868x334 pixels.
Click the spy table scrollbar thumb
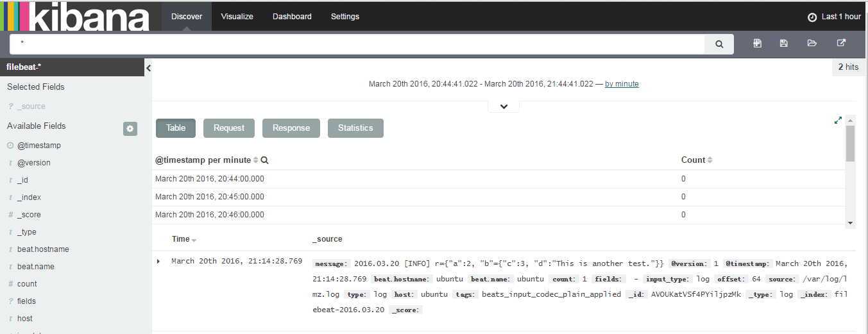850,143
